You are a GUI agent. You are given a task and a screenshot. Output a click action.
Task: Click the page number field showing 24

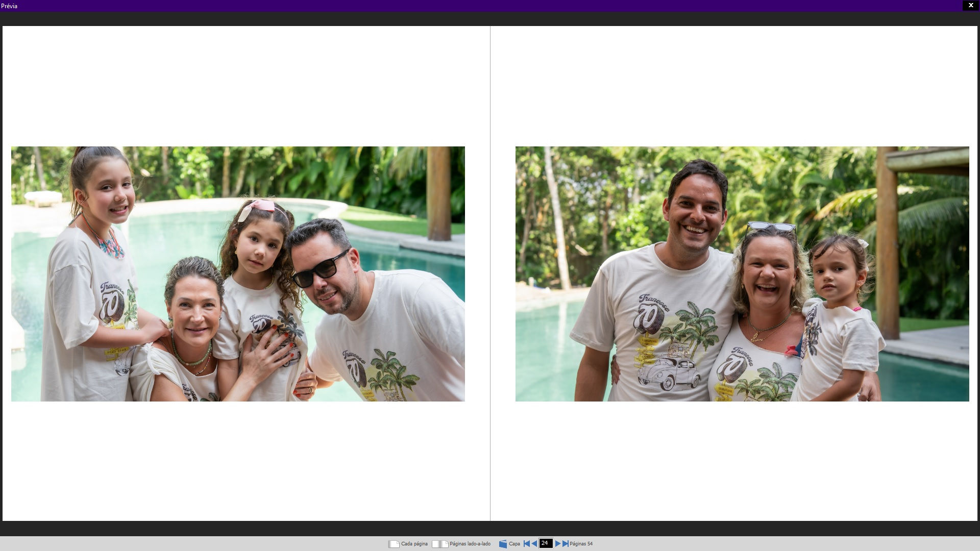click(x=545, y=543)
